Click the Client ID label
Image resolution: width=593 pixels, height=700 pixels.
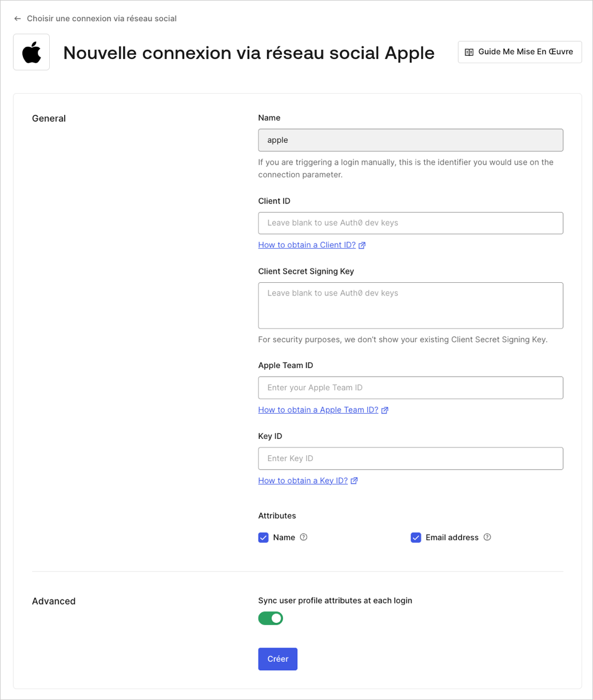click(274, 201)
